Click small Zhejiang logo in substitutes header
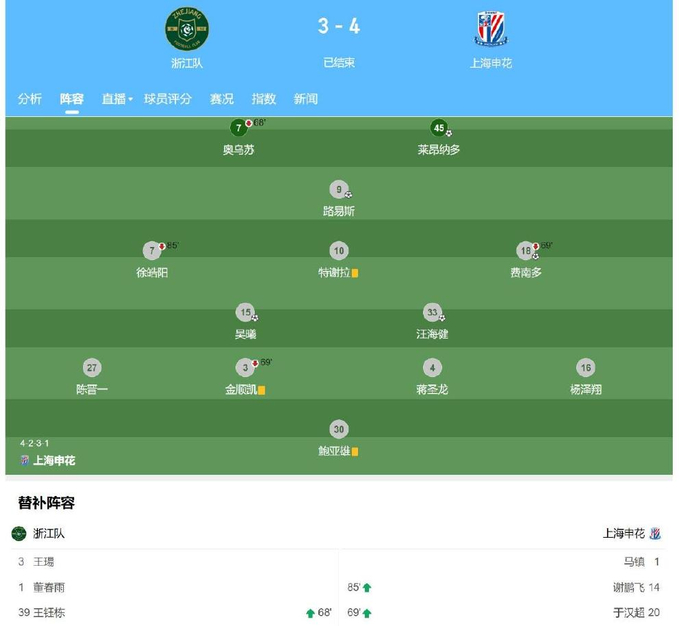The width and height of the screenshot is (700, 626). 19,534
